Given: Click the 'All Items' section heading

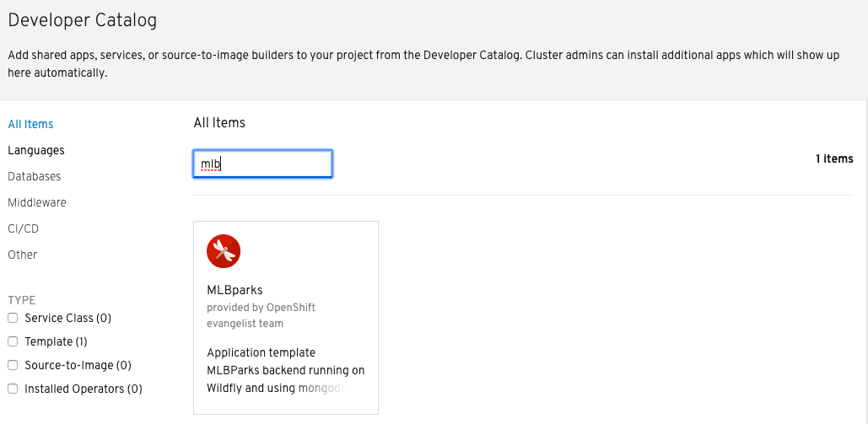Looking at the screenshot, I should pos(219,123).
